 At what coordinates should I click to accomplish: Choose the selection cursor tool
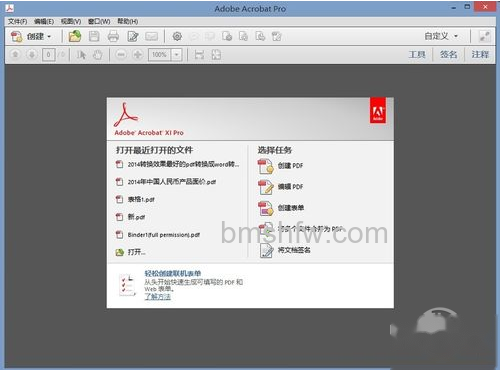[x=81, y=55]
